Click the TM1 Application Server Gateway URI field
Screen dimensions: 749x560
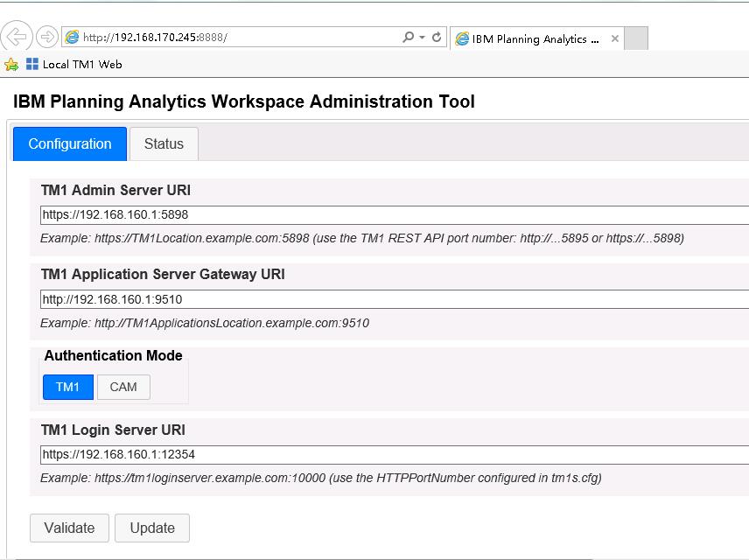(x=395, y=299)
